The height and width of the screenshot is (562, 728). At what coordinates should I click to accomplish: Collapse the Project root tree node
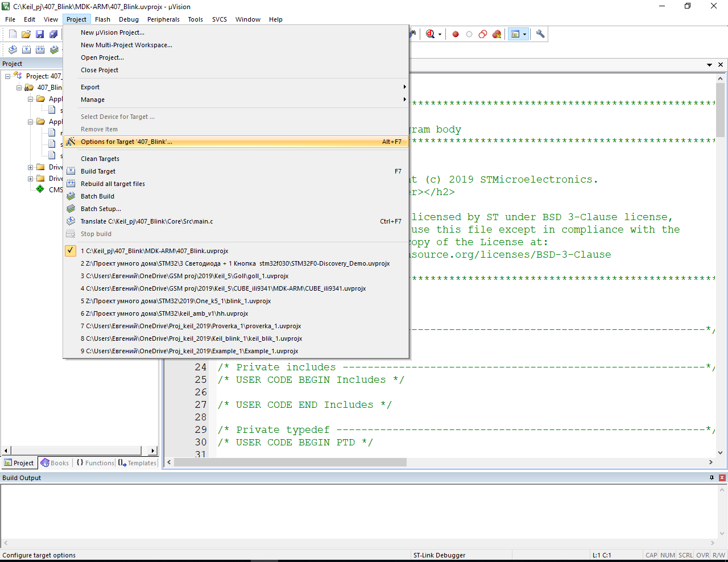8,76
